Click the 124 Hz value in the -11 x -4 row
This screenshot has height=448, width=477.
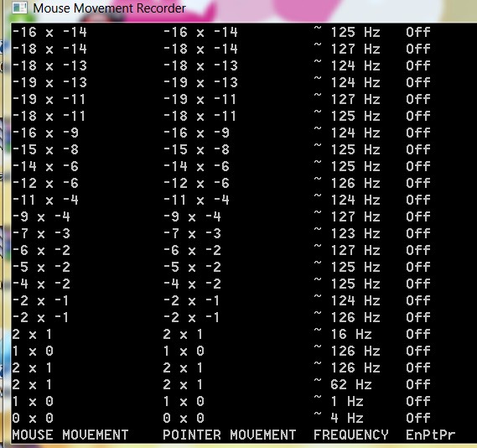click(x=355, y=200)
